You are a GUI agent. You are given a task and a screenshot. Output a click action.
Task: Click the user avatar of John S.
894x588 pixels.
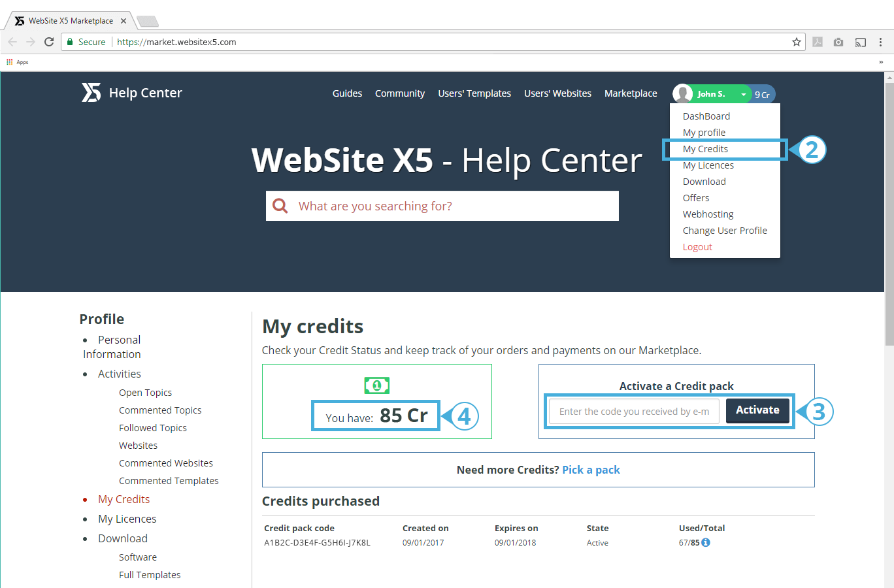pyautogui.click(x=683, y=93)
